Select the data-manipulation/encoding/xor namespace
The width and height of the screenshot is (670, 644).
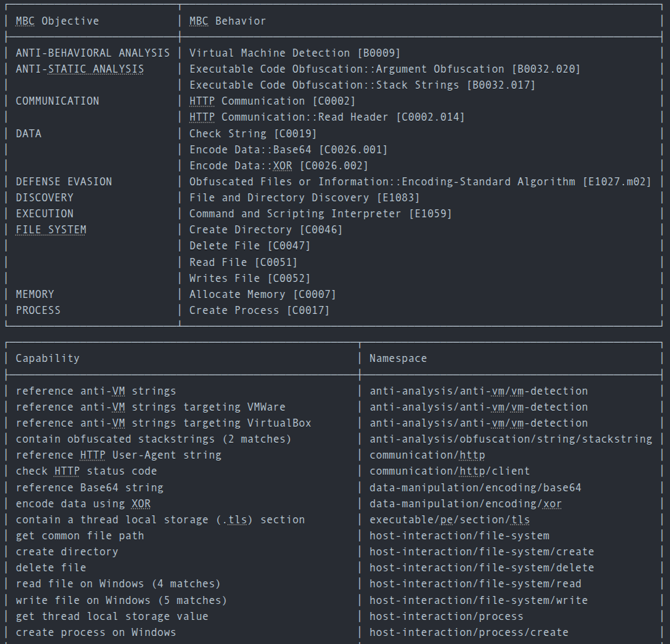(465, 504)
